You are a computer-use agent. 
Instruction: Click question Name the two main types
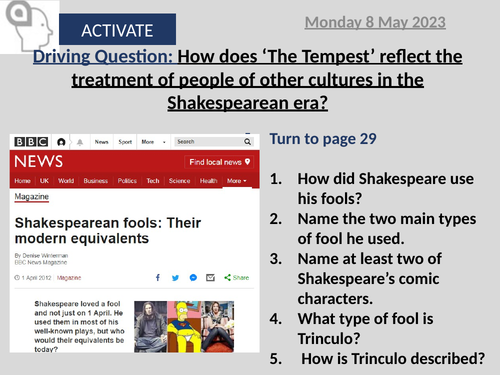click(387, 229)
